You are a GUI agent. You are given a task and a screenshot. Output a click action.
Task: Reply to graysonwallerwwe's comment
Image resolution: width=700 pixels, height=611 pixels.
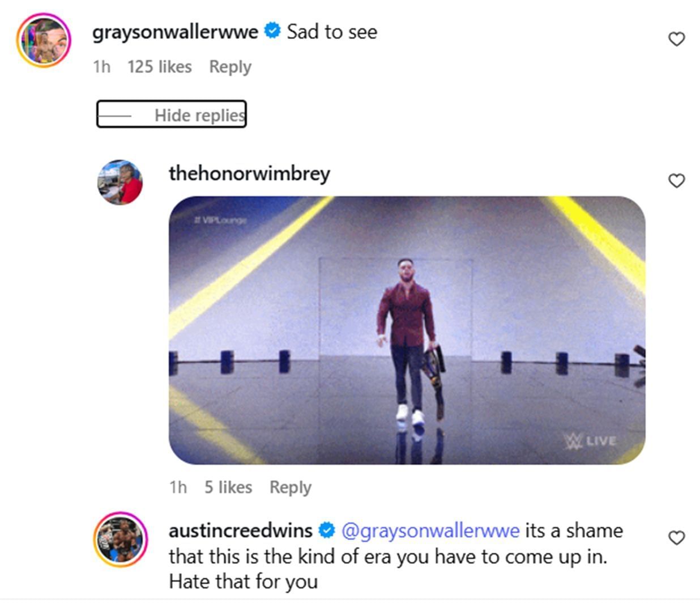(229, 67)
